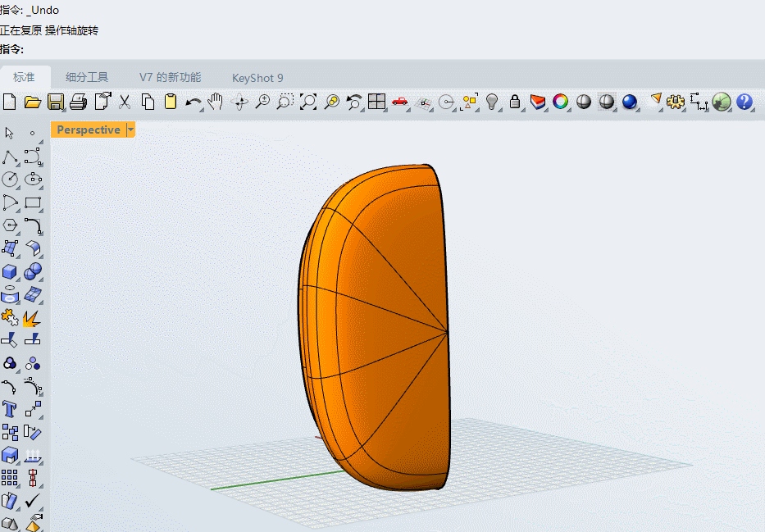Explode objects with the burst icon

tap(32, 319)
